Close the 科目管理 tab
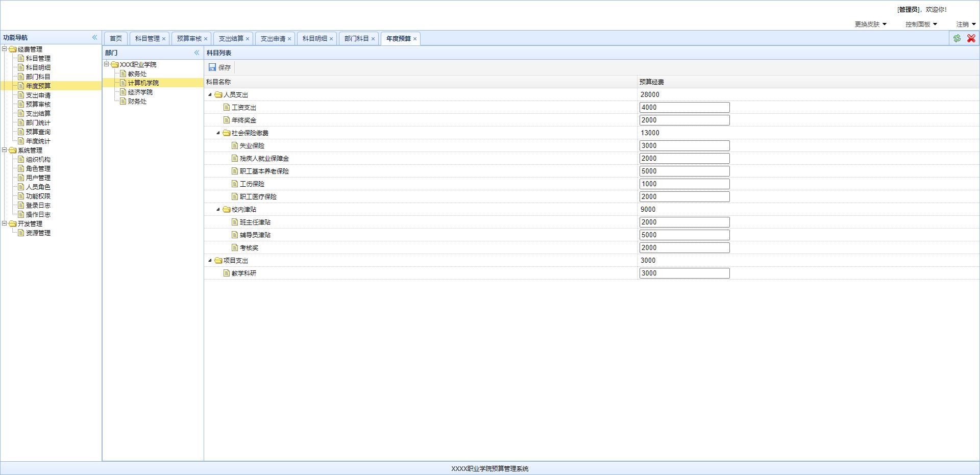 [164, 39]
